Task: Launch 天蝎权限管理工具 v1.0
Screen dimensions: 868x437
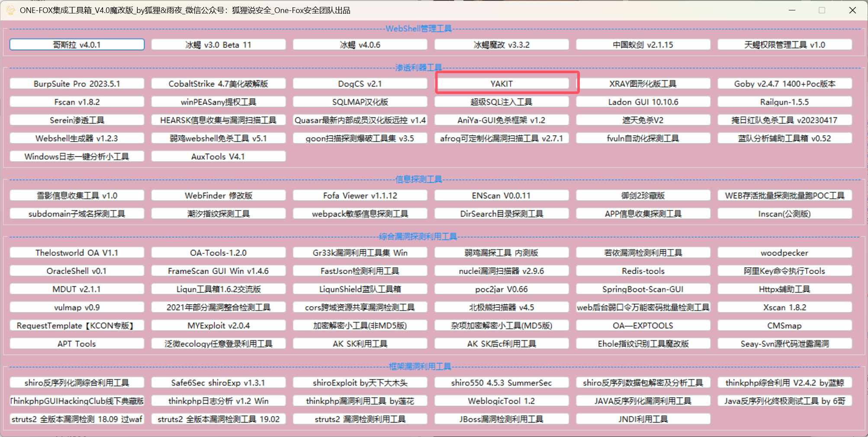Action: click(x=784, y=45)
